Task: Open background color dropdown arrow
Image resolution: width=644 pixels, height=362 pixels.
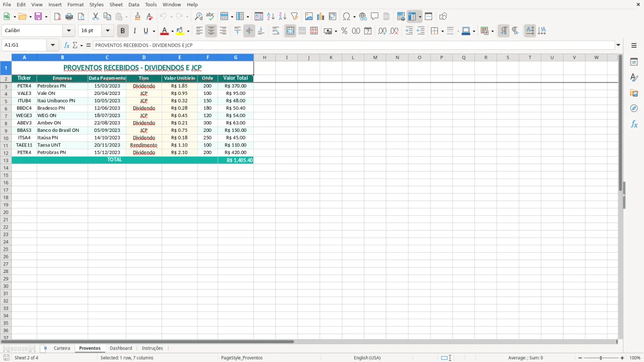Action: click(x=188, y=31)
